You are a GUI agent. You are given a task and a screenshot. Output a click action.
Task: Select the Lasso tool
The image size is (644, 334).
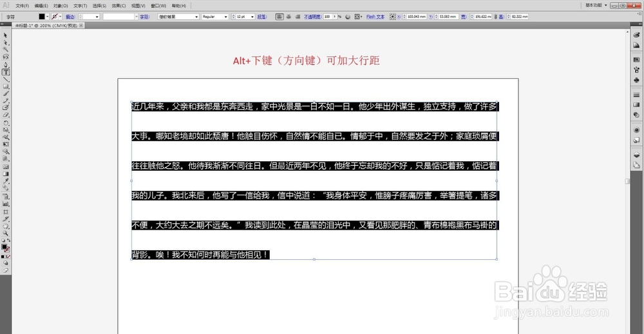[6, 56]
